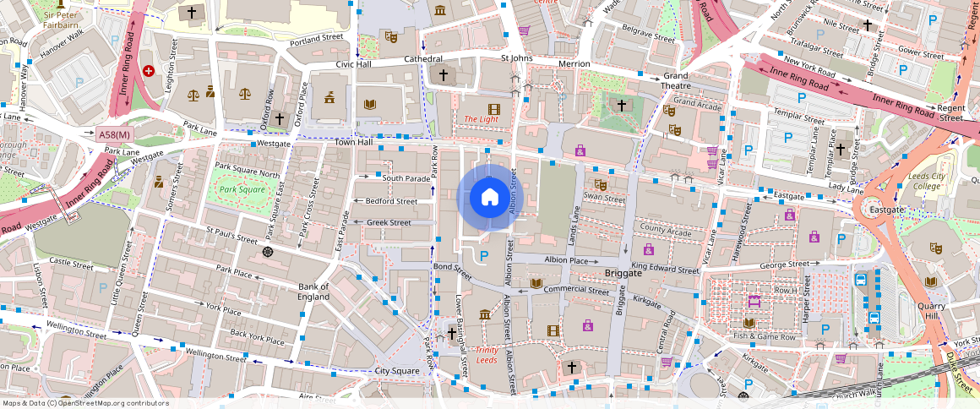
Task: Select the courthouse scales icon beside Oxford Row
Action: pyautogui.click(x=245, y=93)
